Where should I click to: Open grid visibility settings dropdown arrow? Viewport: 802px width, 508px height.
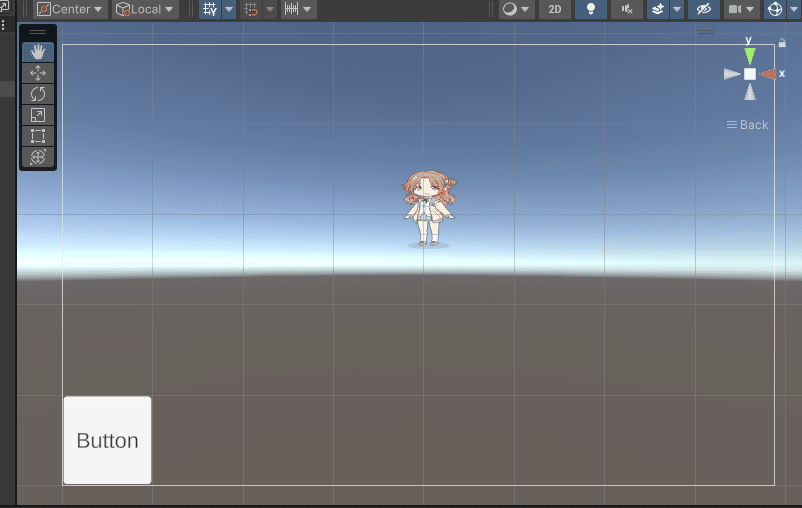229,9
